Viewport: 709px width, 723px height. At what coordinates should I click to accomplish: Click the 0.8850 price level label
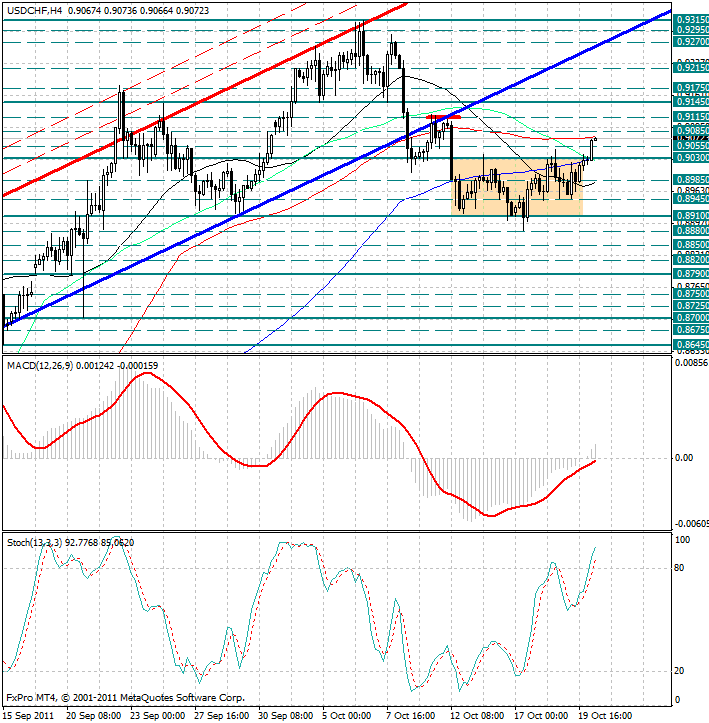pyautogui.click(x=691, y=245)
